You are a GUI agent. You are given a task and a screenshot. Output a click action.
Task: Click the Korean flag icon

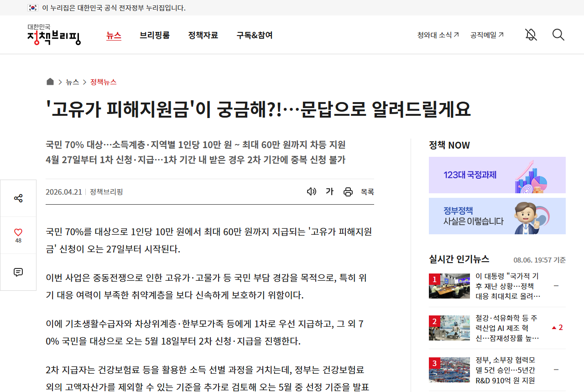(x=33, y=8)
